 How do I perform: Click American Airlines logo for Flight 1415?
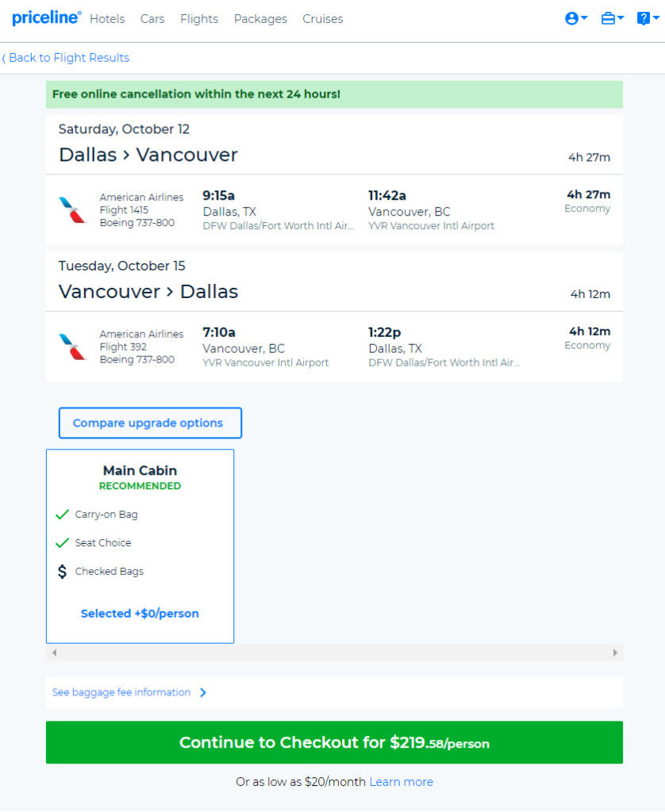coord(72,209)
